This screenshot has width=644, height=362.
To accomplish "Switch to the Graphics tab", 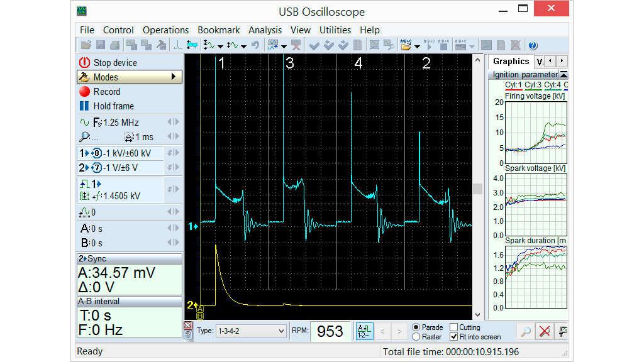I will 511,61.
